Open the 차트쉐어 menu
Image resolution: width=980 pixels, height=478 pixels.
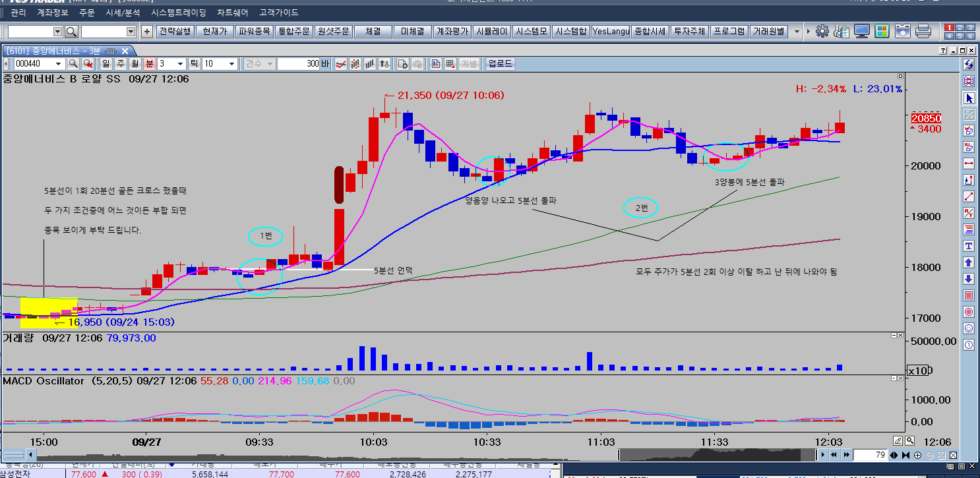(x=233, y=13)
